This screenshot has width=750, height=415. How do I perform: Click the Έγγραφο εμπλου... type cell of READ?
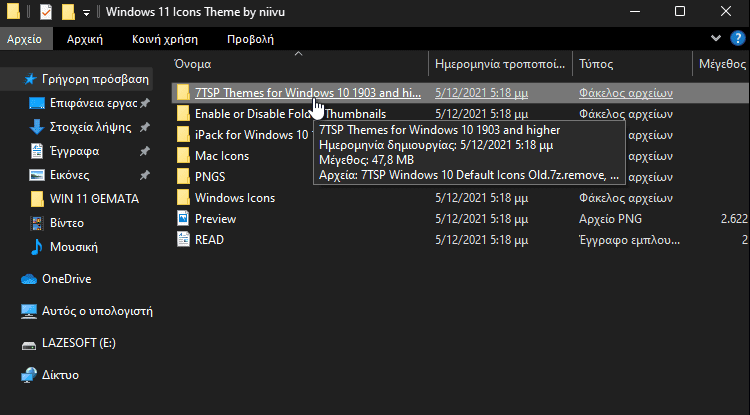click(629, 240)
